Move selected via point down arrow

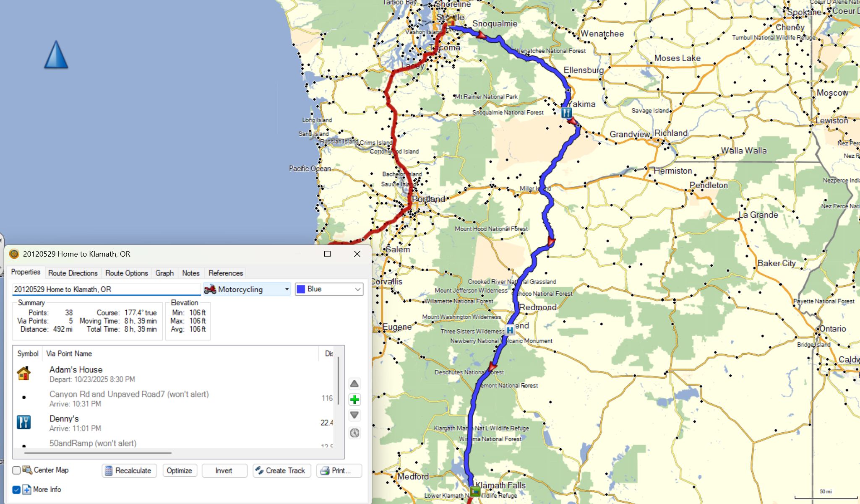[354, 415]
